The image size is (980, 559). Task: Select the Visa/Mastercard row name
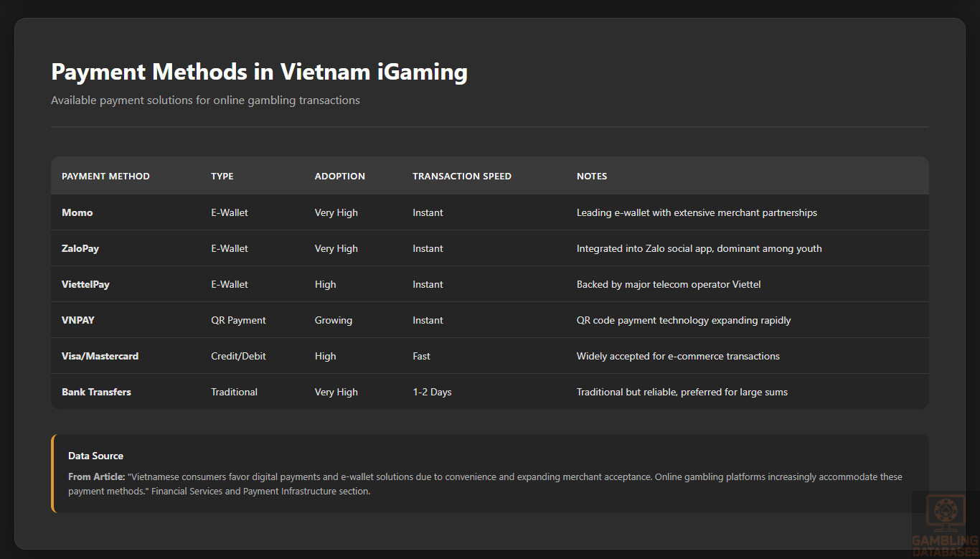click(x=100, y=357)
